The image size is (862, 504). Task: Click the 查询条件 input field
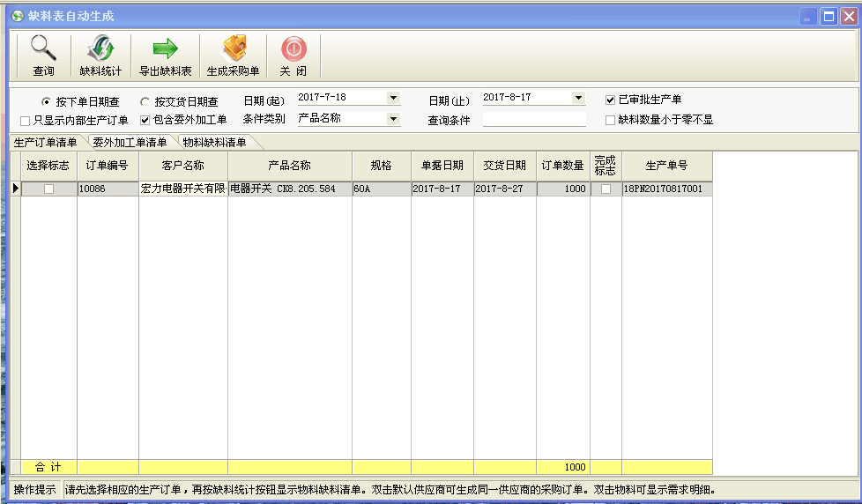click(534, 119)
